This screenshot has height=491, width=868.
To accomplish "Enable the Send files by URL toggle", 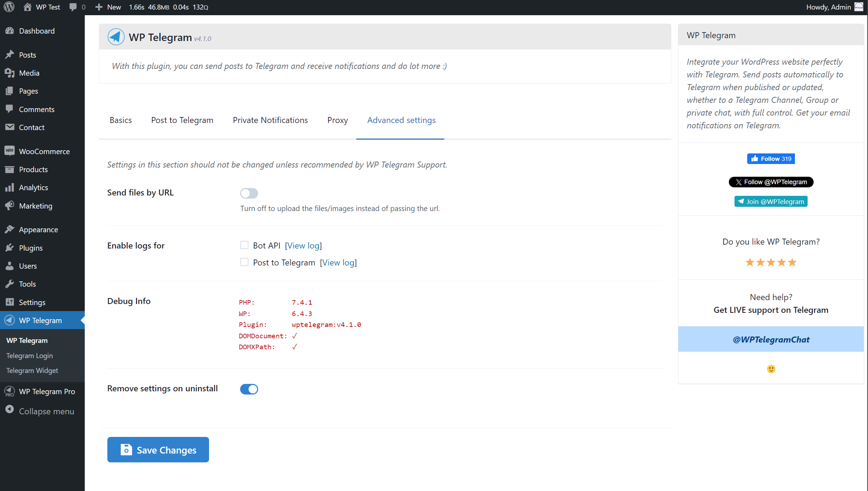I will click(249, 193).
